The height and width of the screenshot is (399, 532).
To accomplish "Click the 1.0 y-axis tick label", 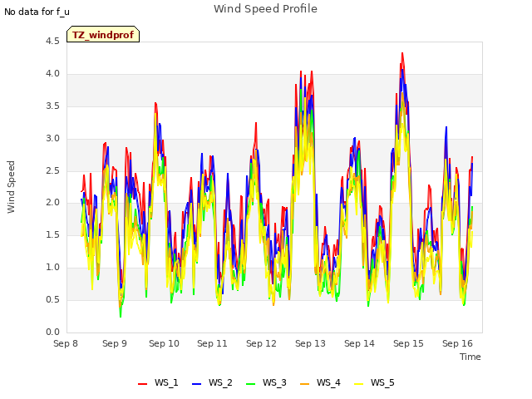I will [52, 268].
